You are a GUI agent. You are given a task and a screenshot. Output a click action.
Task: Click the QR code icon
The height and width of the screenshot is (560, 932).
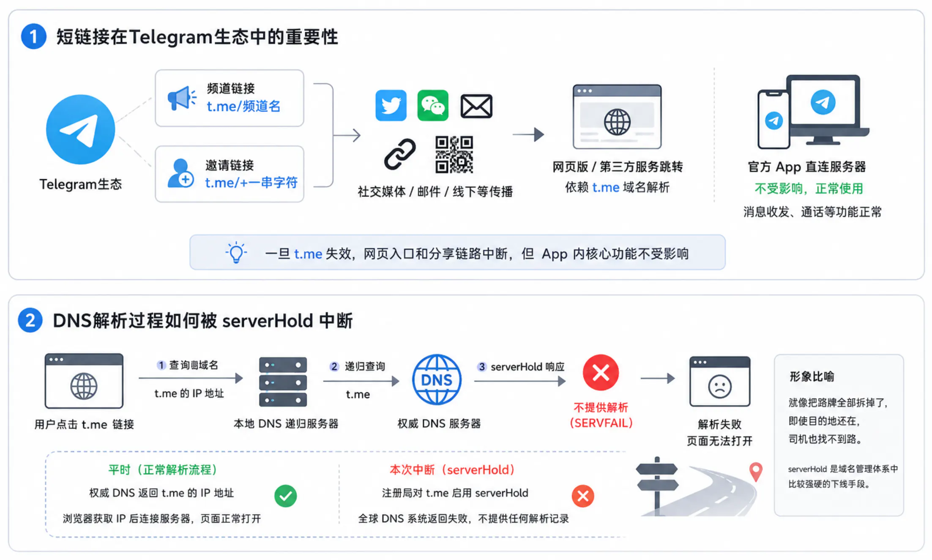click(454, 154)
